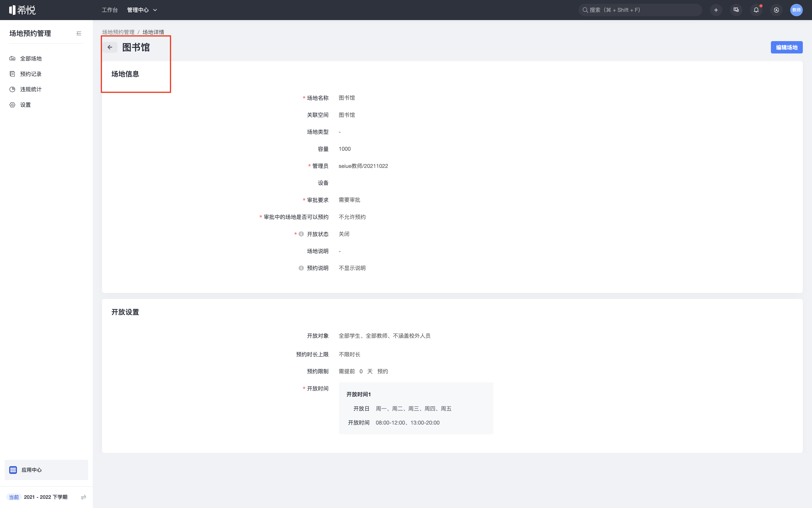Screen dimensions: 812x508
Task: Open the messages chat icon
Action: point(736,10)
